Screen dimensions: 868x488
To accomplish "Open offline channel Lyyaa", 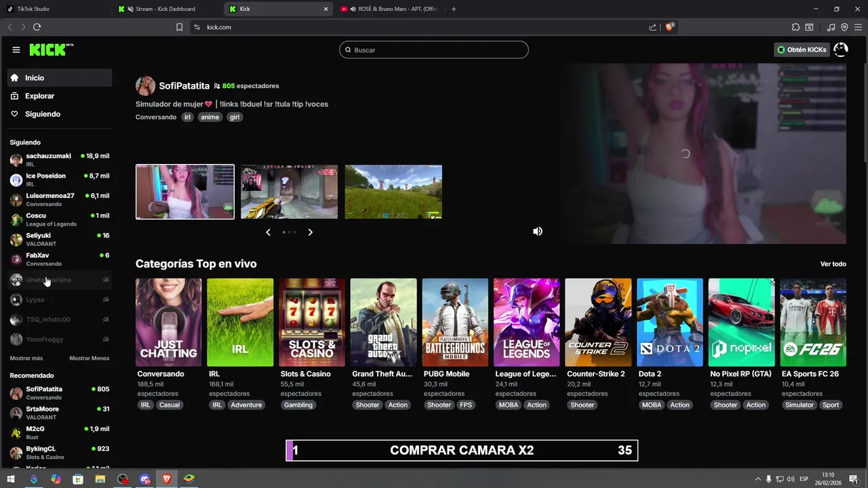I will [60, 300].
